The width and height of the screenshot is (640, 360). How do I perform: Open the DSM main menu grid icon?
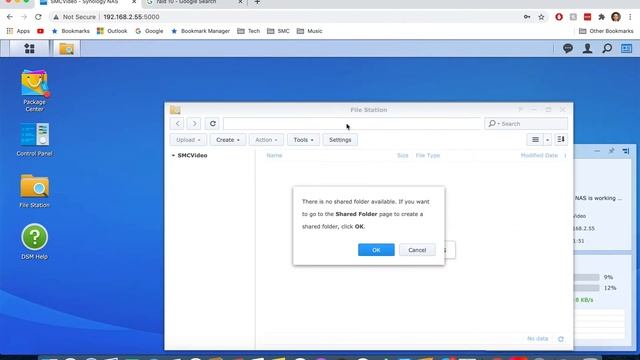[29, 49]
